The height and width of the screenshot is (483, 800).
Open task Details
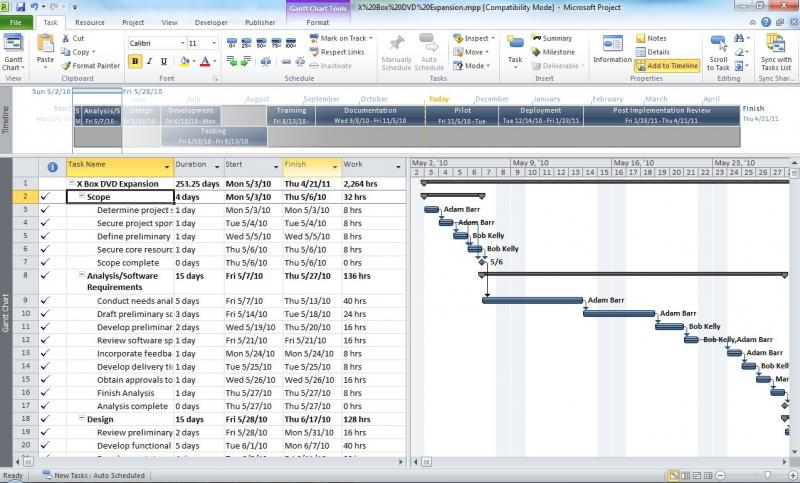coord(653,52)
